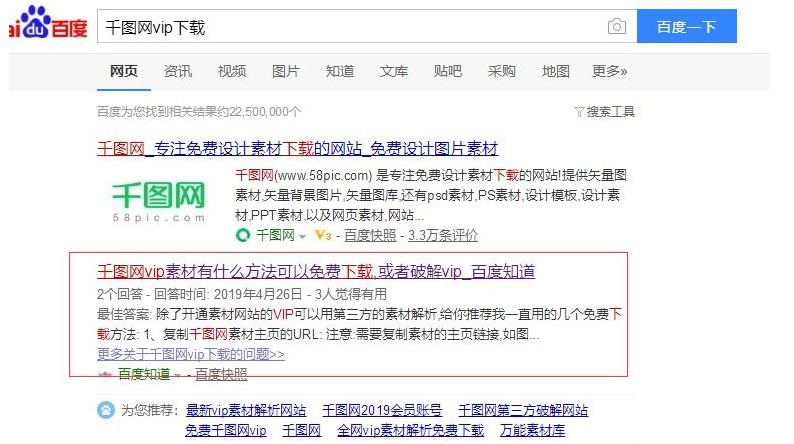Image resolution: width=794 pixels, height=444 pixels.
Task: Open the short 千图网 recommended suggestion link
Action: [302, 430]
